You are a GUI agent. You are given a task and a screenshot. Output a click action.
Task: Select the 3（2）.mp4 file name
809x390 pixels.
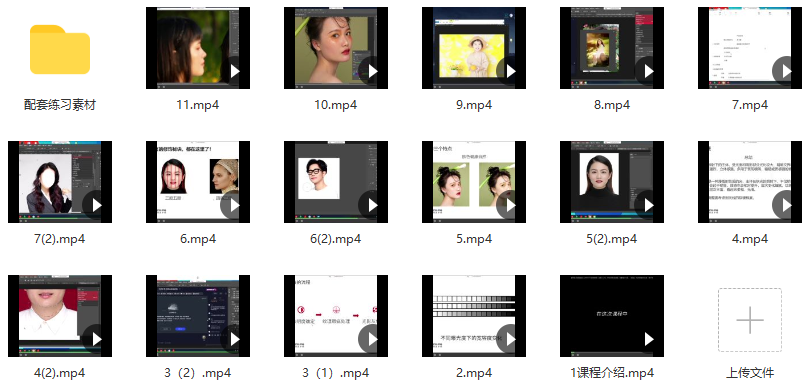(x=198, y=372)
